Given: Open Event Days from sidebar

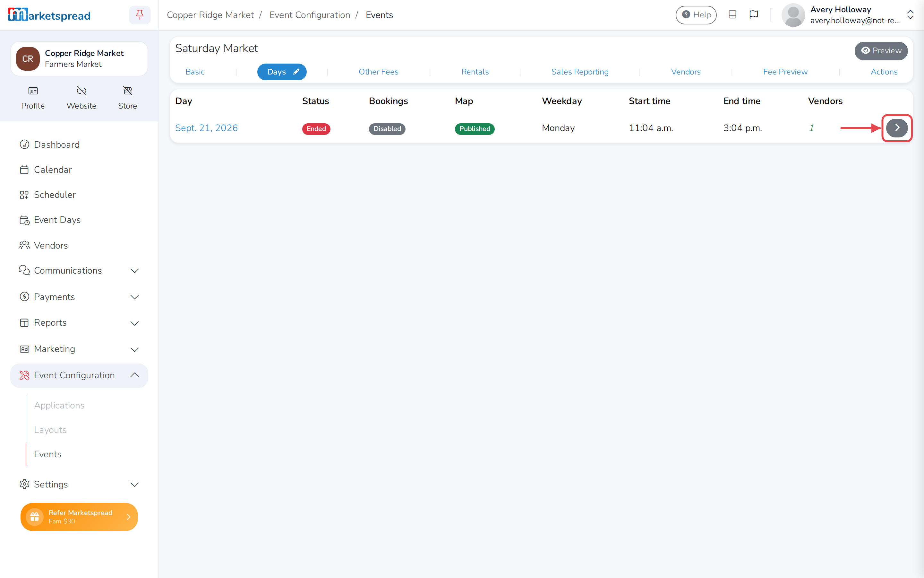Looking at the screenshot, I should [80, 220].
